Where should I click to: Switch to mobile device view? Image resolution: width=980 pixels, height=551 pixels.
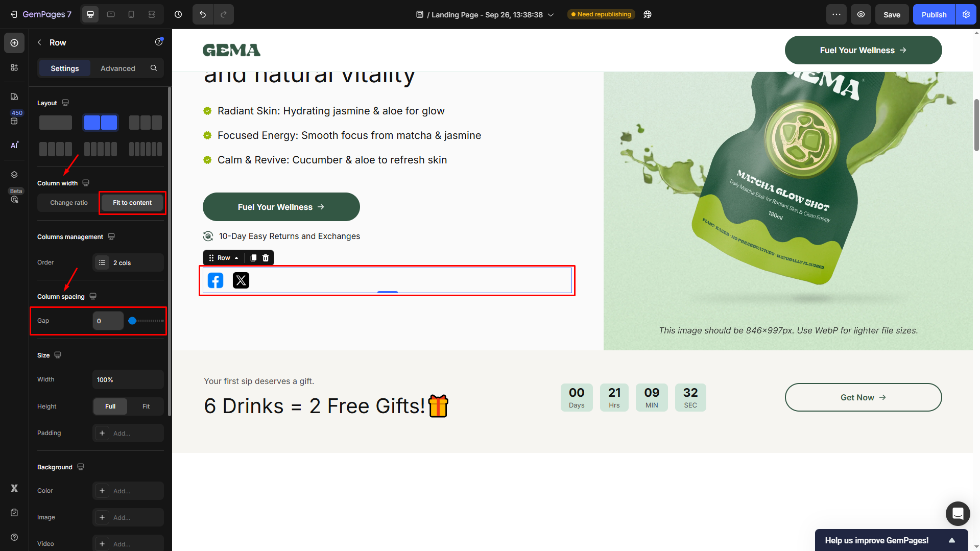point(131,14)
